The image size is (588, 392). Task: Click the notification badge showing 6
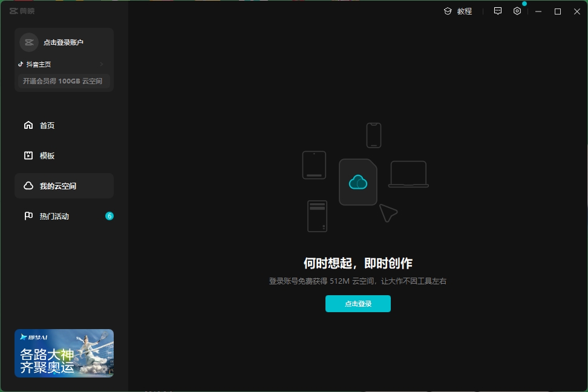[x=109, y=216]
